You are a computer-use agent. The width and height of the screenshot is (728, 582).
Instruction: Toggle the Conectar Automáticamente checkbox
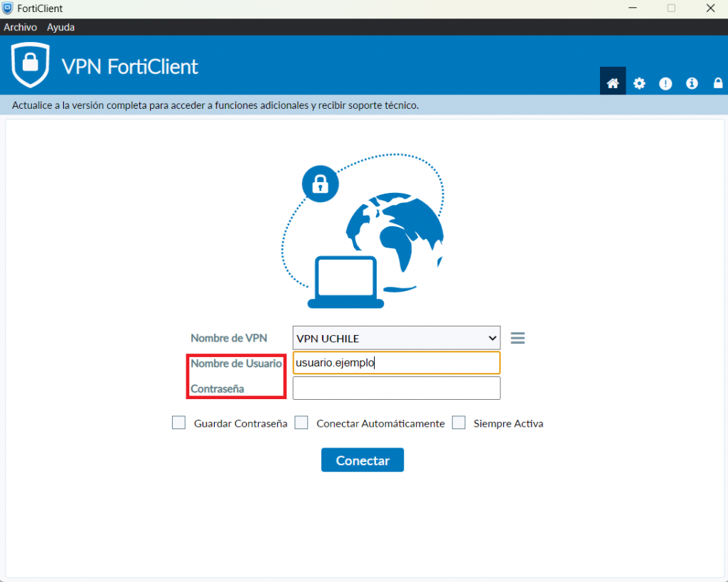tap(301, 423)
